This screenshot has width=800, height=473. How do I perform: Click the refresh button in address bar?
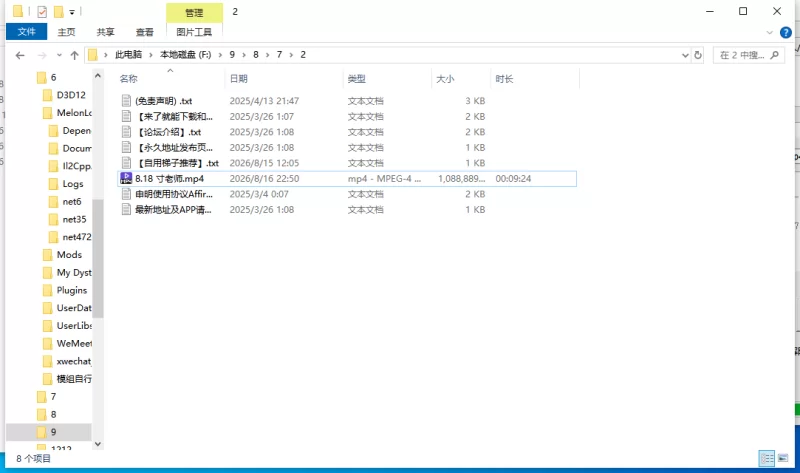tap(698, 55)
